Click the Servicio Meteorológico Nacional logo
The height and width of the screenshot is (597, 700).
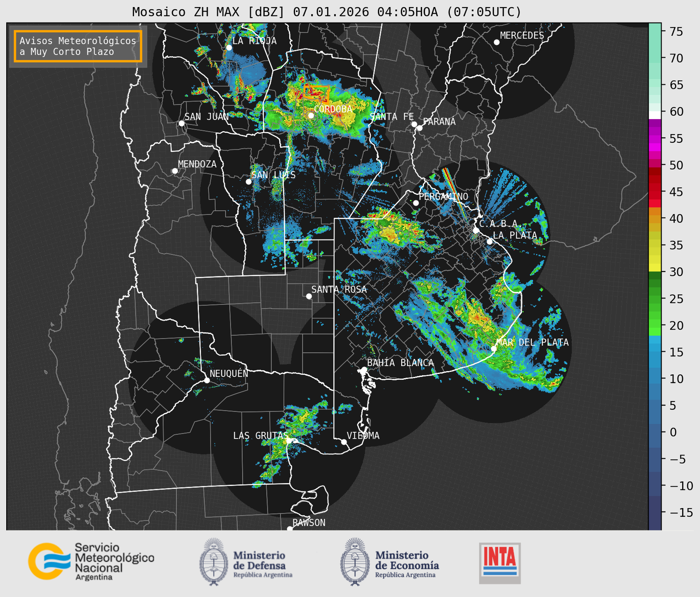(x=91, y=561)
